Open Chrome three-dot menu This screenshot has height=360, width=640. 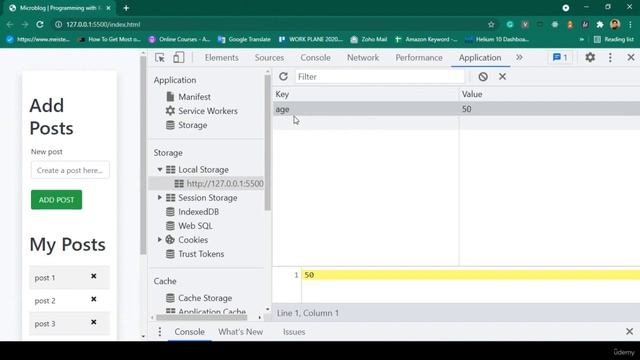point(631,24)
